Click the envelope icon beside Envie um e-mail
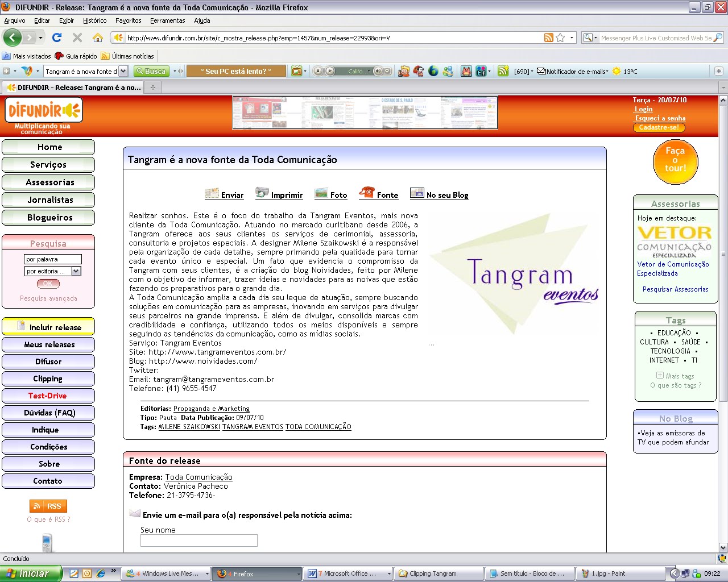 [135, 514]
